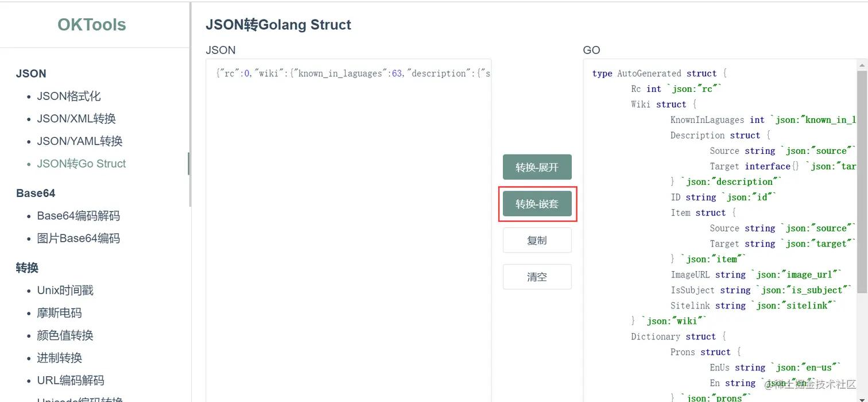Click inside the JSON input textarea
868x402 pixels.
(x=348, y=230)
